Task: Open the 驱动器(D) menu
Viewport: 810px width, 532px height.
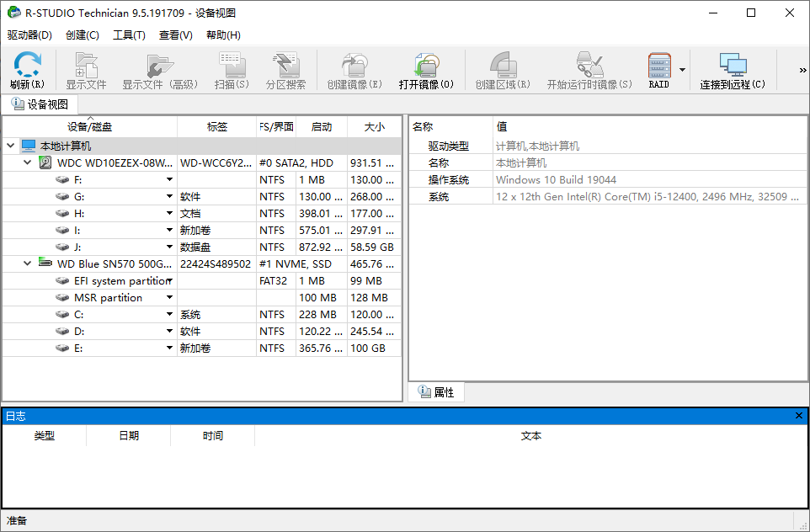Action: [x=30, y=35]
